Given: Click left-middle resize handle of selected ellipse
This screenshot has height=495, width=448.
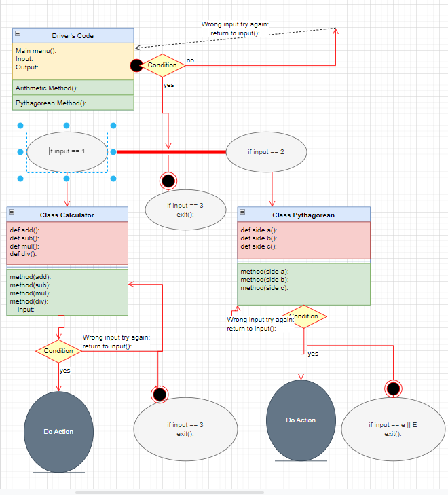Looking at the screenshot, I should tap(20, 152).
